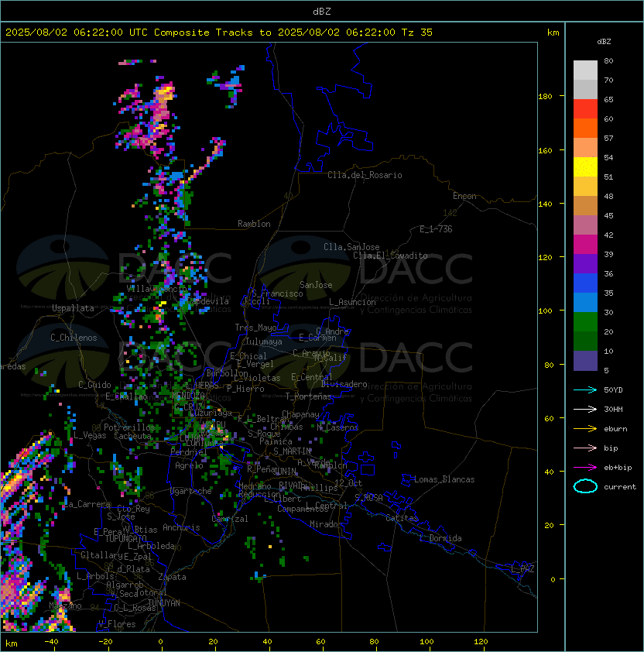Click the '30HM' legend label
644x652 pixels.
[x=613, y=410]
